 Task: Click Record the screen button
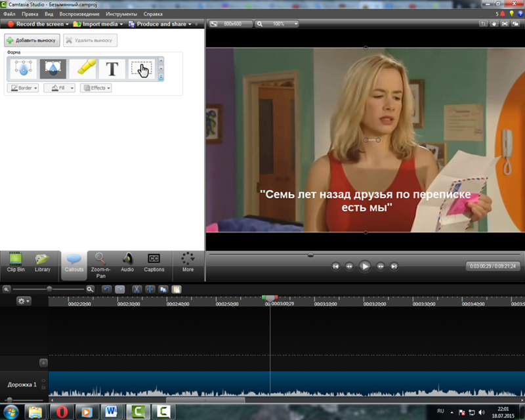pos(35,24)
